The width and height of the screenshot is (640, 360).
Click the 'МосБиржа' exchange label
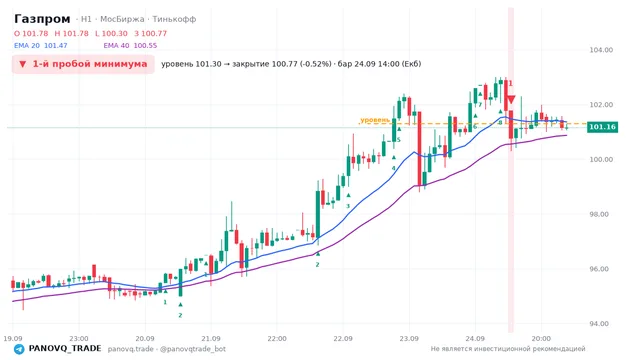click(x=122, y=19)
